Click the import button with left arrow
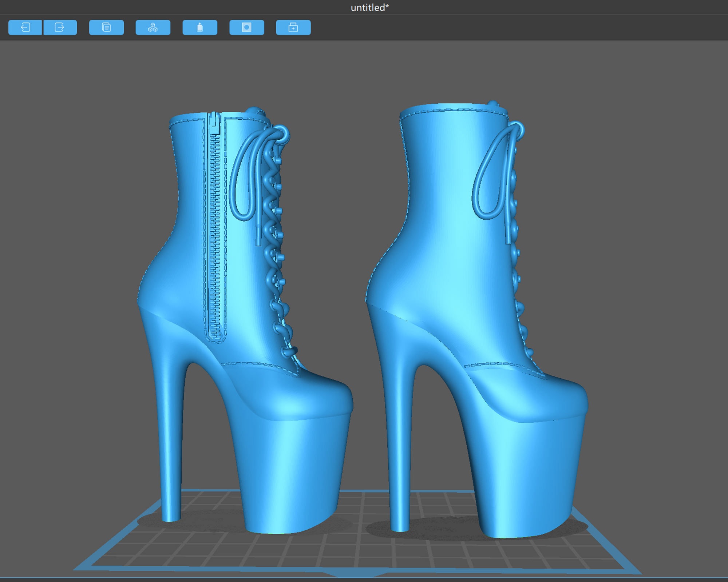 click(x=25, y=27)
